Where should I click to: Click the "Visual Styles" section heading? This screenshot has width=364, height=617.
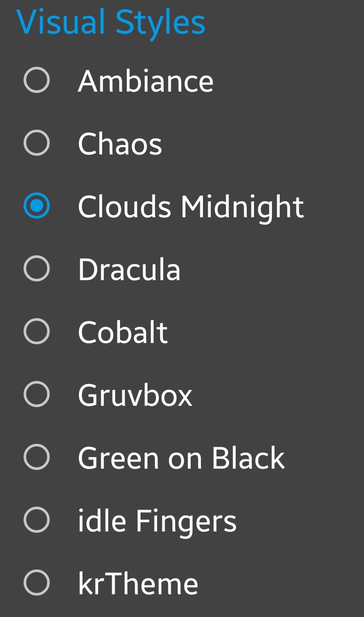(111, 22)
